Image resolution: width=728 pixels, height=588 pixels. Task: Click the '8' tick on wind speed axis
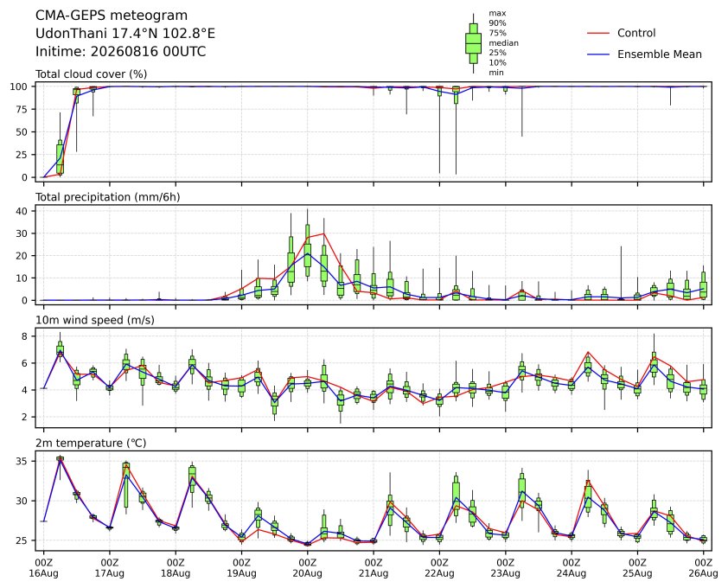click(24, 336)
